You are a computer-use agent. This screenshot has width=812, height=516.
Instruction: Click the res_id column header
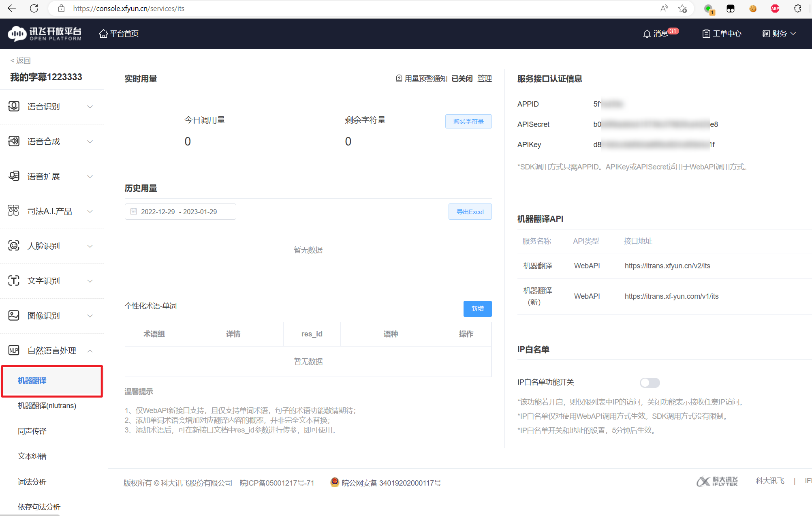[x=312, y=334]
